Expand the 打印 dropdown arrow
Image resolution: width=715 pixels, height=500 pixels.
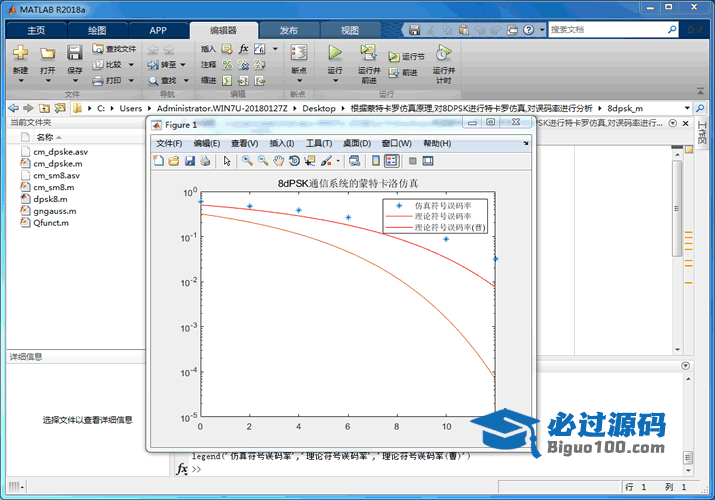point(131,81)
